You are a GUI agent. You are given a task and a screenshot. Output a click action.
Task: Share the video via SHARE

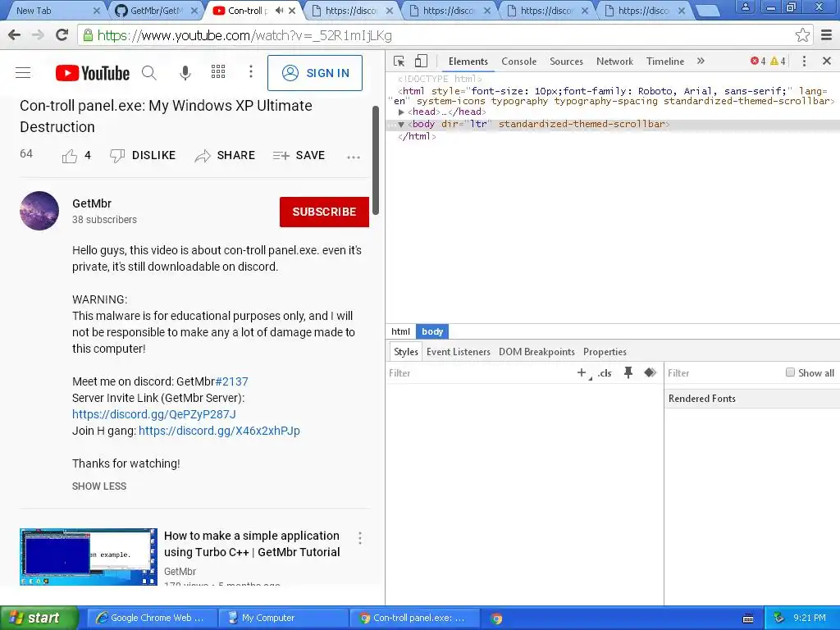(x=225, y=155)
